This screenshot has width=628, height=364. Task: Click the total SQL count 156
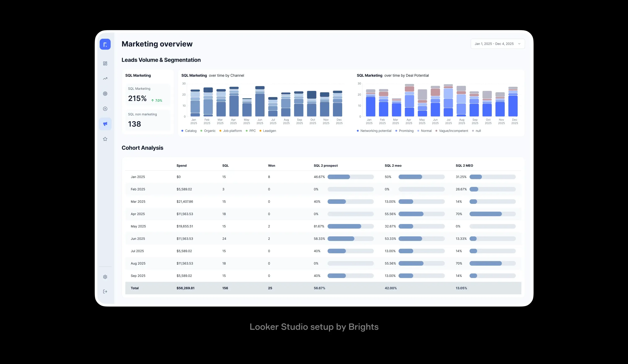click(225, 288)
